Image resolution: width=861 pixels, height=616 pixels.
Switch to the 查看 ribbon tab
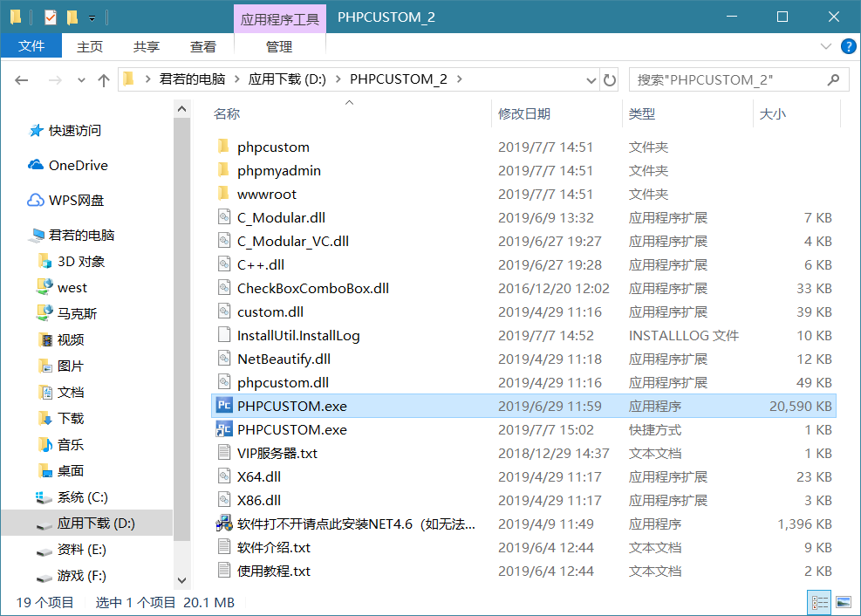[x=202, y=46]
